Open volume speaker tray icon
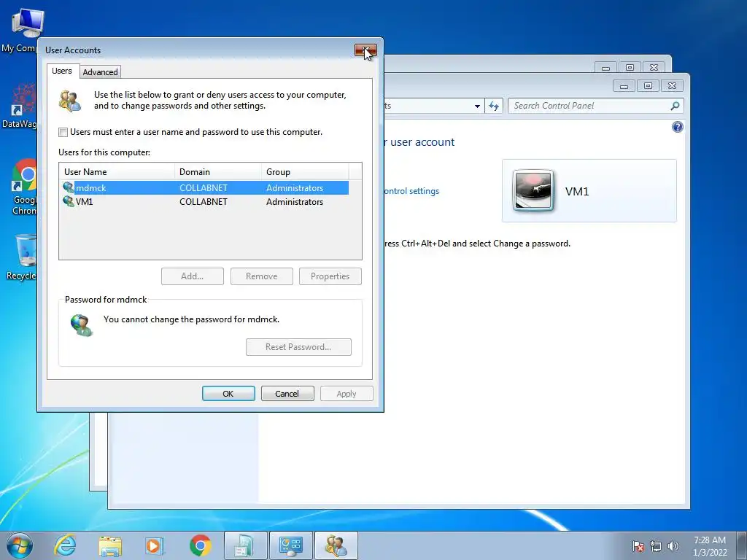The image size is (747, 560). (673, 546)
